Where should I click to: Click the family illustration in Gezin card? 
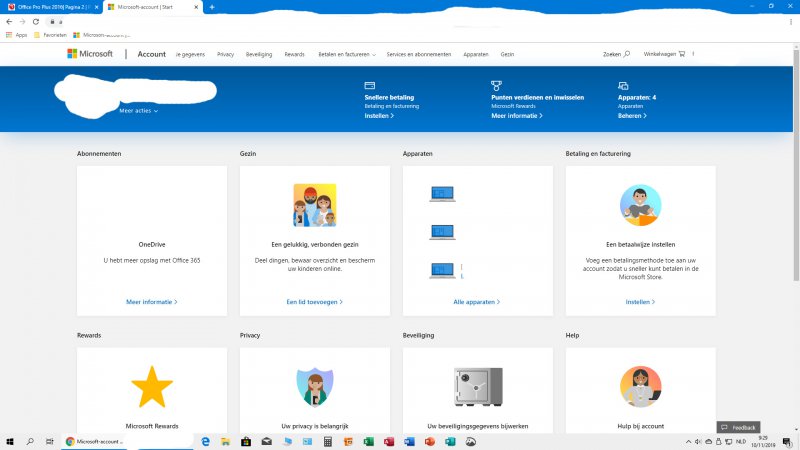[315, 205]
